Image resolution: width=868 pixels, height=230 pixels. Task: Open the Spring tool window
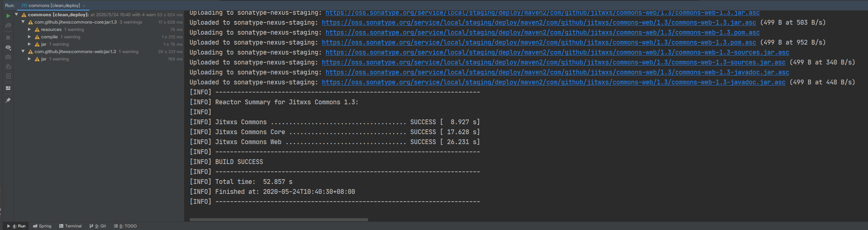click(42, 226)
